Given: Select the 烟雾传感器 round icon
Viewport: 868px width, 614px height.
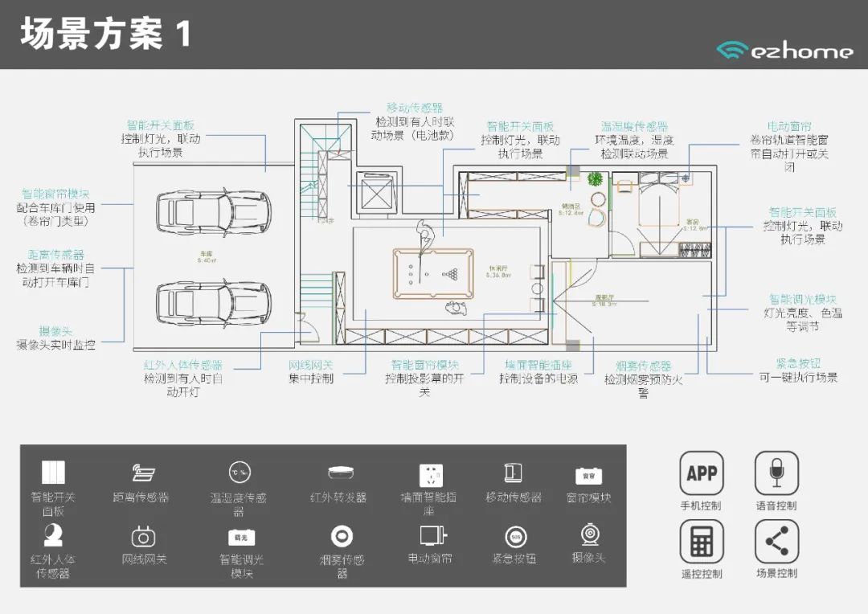Looking at the screenshot, I should point(342,536).
